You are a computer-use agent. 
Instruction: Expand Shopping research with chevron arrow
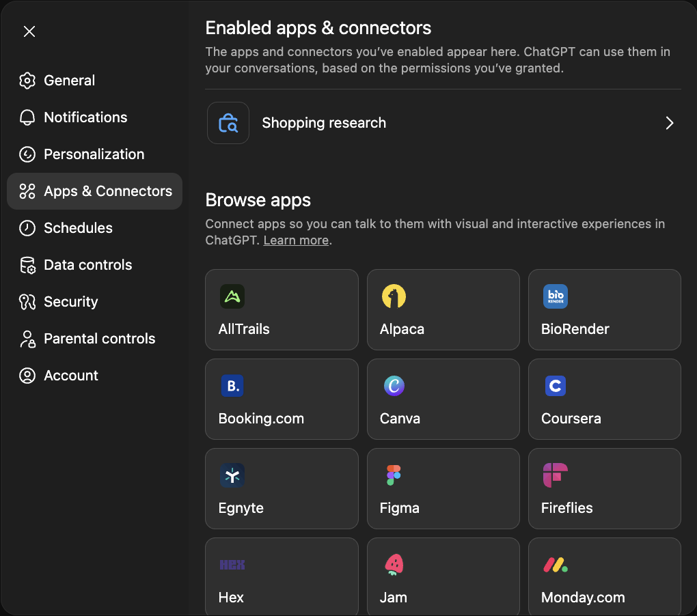669,123
